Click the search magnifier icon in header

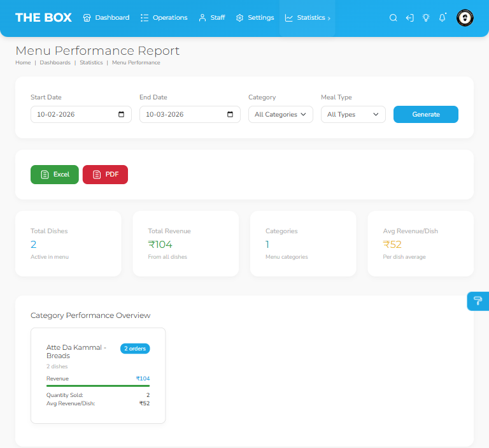tap(393, 18)
